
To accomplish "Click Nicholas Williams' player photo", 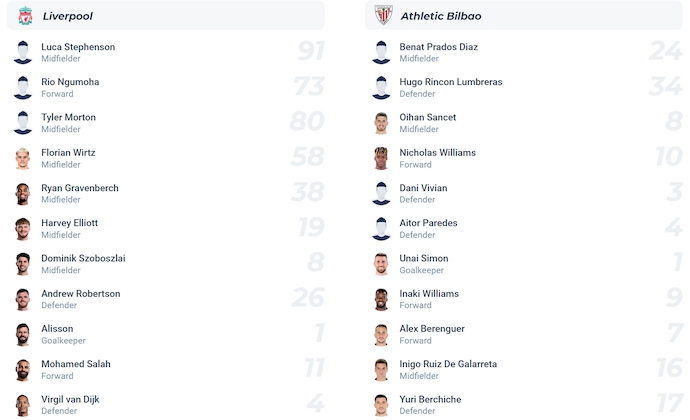I will coord(381,158).
